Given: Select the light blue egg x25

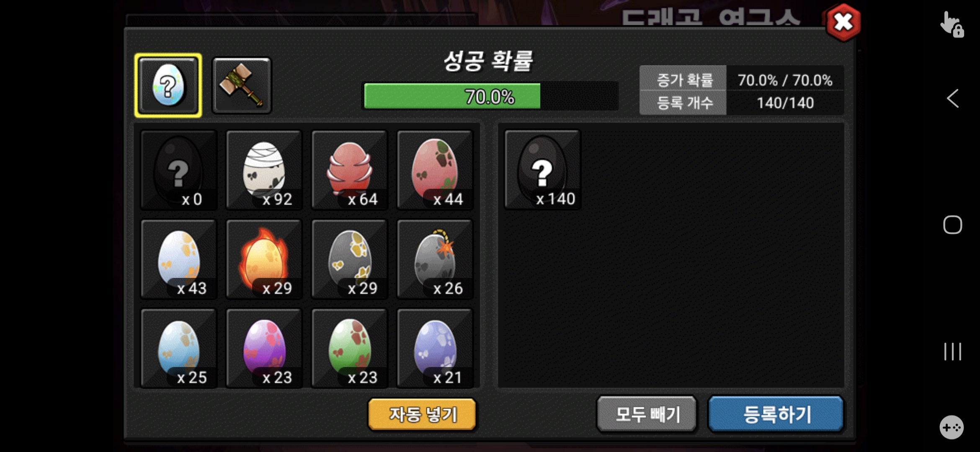Looking at the screenshot, I should 179,348.
